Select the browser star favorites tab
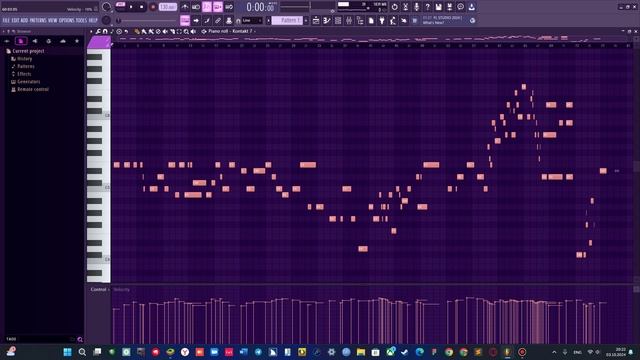The image size is (640, 360). 77,41
